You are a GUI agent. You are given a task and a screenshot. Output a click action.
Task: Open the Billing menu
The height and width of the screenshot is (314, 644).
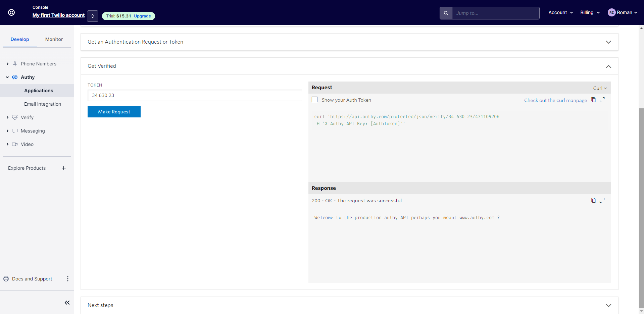point(590,12)
